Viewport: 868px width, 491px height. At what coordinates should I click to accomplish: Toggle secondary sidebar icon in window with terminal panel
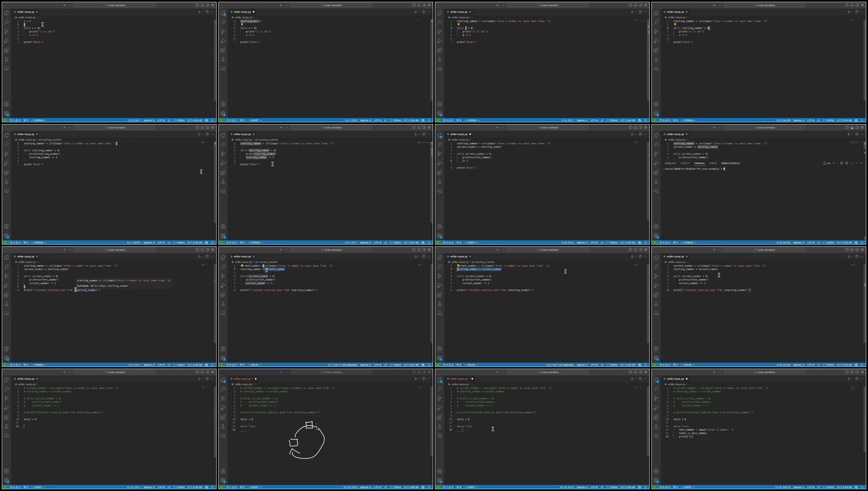click(857, 127)
